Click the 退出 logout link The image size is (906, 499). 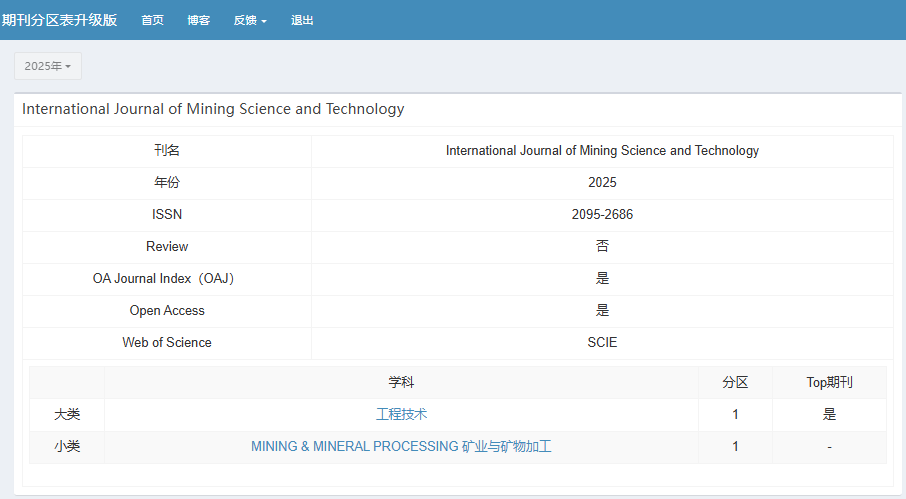tap(302, 20)
